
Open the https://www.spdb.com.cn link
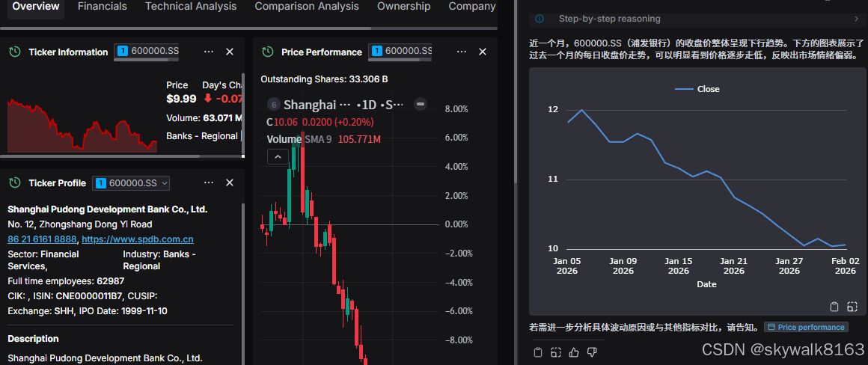[138, 239]
